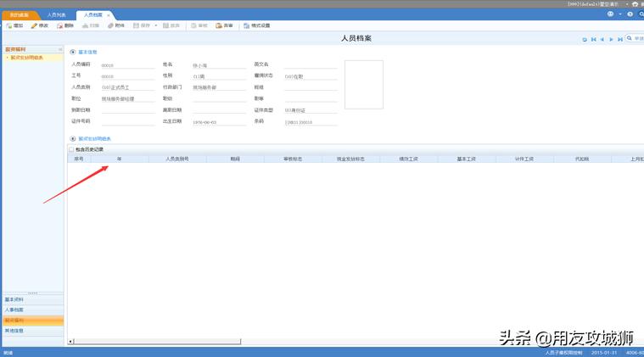Click the 删除 (delete) toolbar icon
The height and width of the screenshot is (357, 644).
pos(60,25)
